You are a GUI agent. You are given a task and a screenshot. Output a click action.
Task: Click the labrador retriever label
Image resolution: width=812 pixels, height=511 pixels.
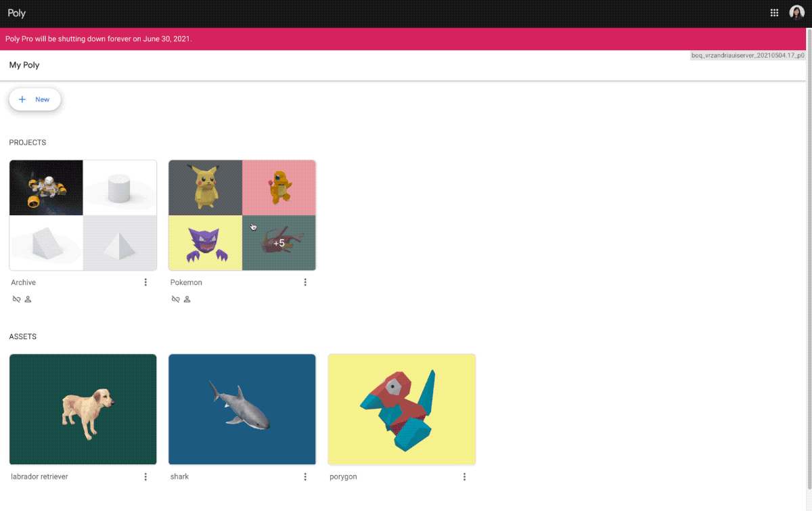(x=39, y=476)
